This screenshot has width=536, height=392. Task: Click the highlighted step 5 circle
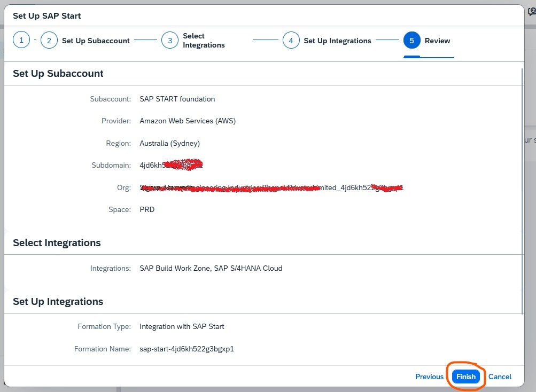(x=411, y=41)
